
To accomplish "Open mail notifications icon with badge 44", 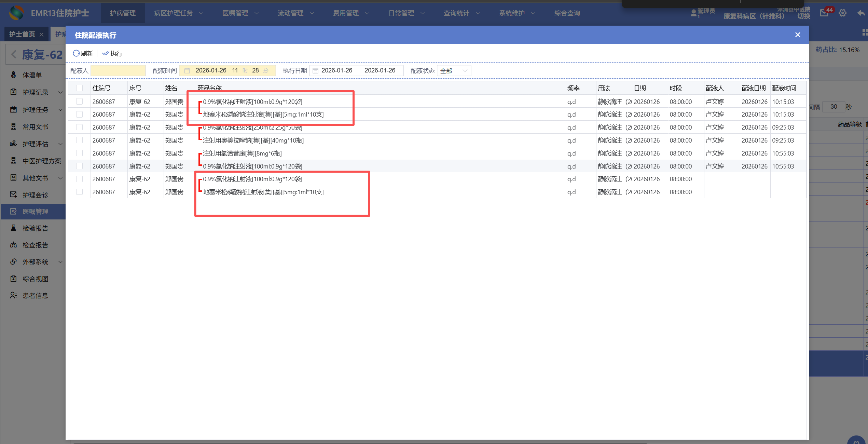I will [x=824, y=13].
